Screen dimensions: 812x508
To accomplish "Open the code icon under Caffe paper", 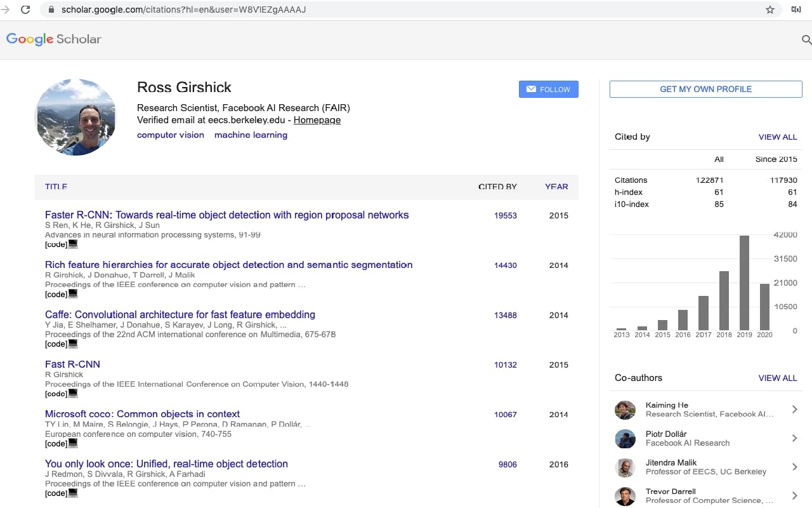I will click(73, 344).
